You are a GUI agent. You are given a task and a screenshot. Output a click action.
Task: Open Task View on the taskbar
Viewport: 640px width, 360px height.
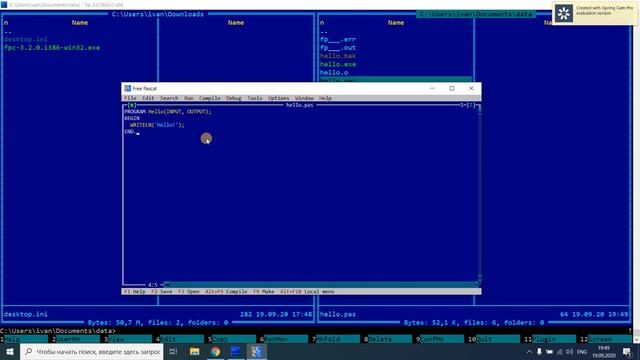(x=173, y=352)
